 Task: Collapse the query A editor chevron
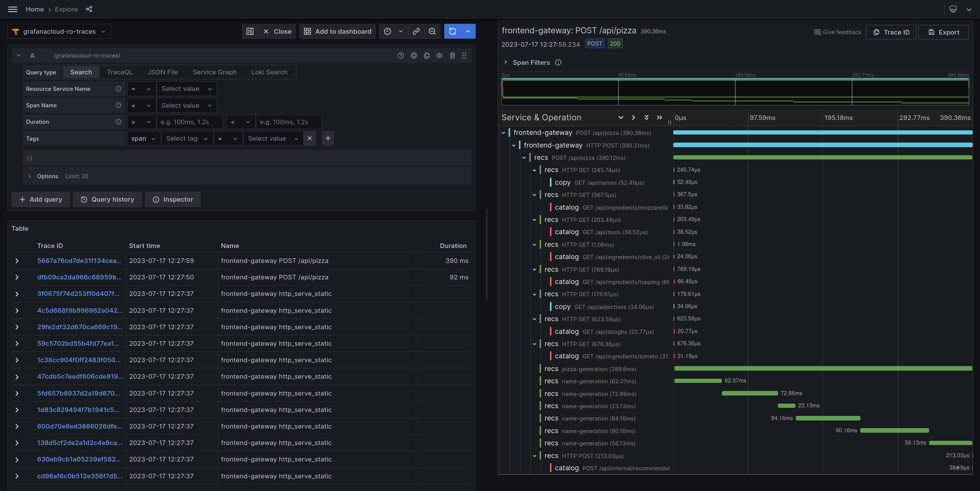(x=18, y=55)
